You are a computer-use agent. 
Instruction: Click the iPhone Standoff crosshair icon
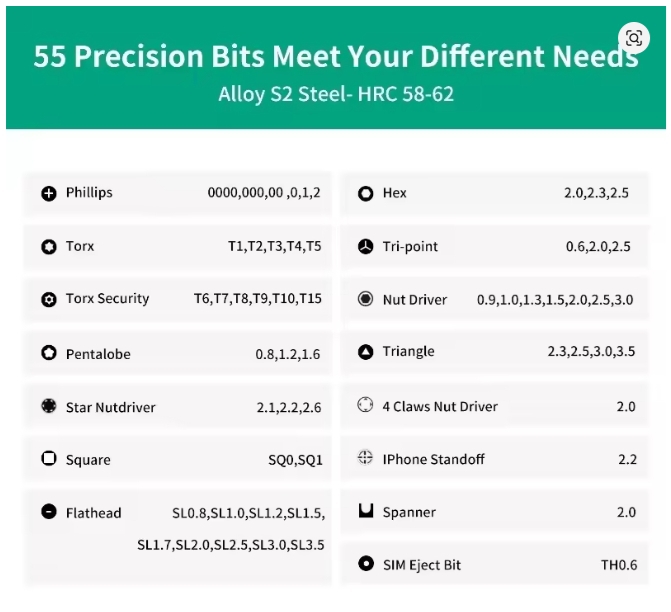pos(365,457)
